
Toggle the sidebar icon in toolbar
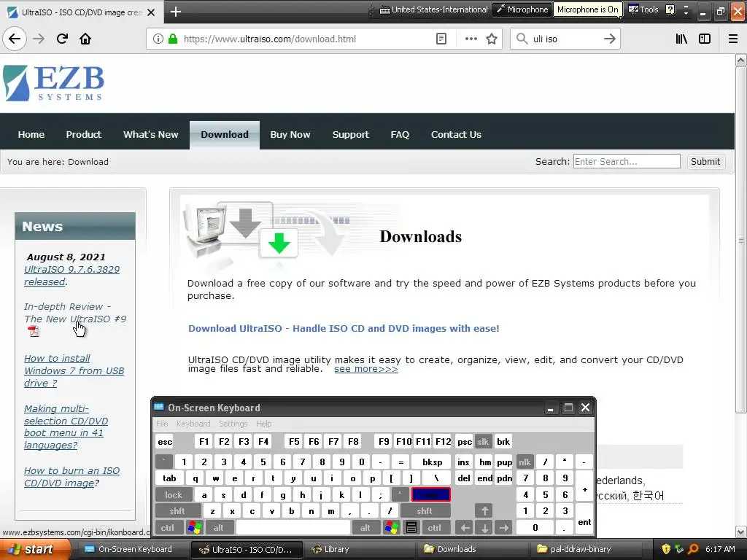(x=705, y=39)
